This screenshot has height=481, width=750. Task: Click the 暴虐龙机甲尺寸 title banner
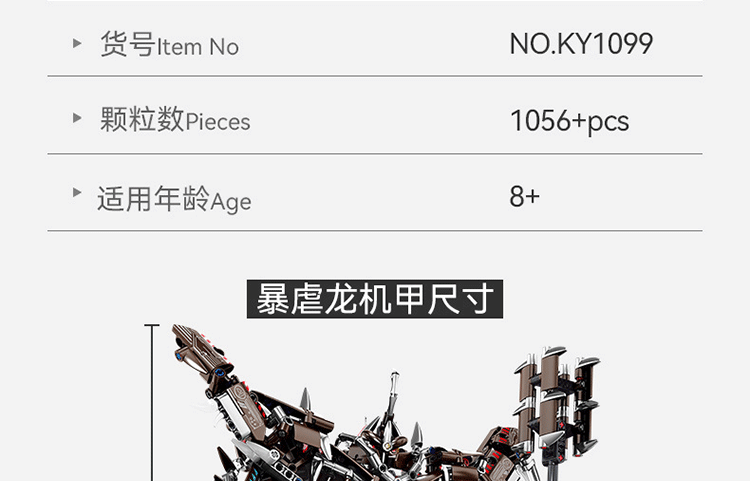click(375, 299)
